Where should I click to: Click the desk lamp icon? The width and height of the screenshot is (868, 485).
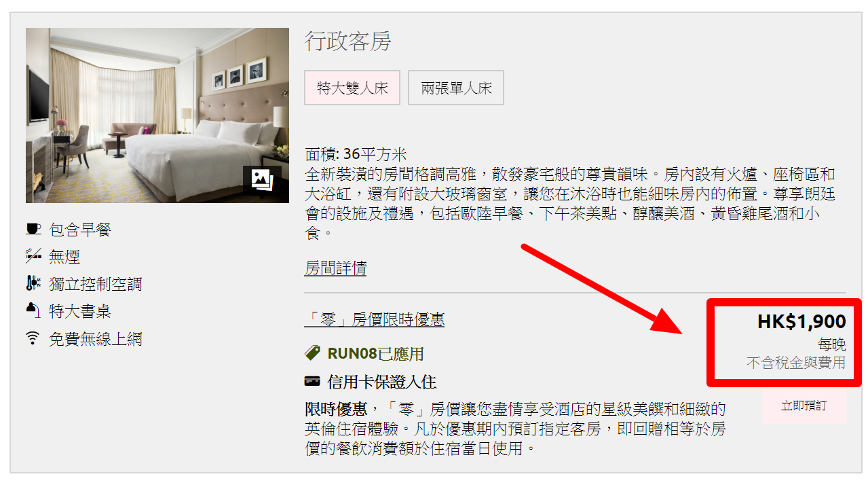[33, 310]
